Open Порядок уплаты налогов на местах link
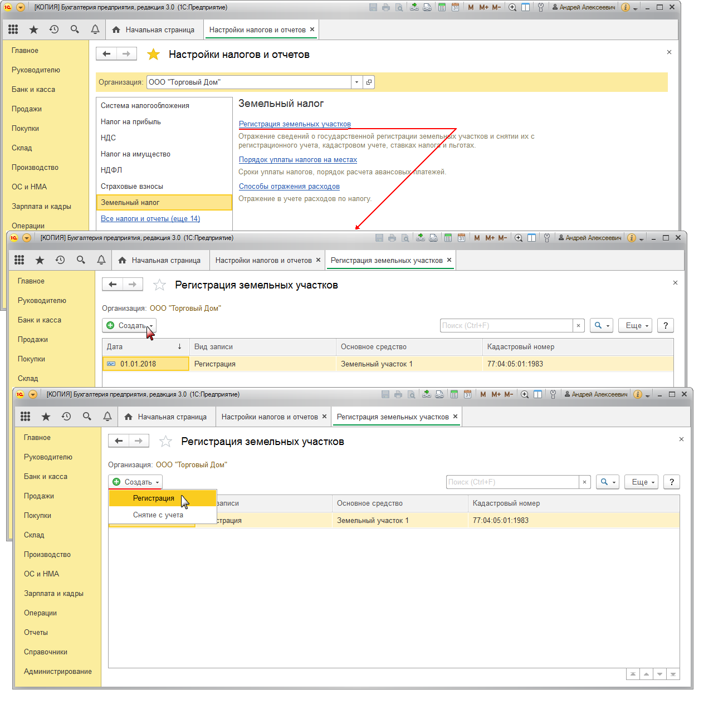This screenshot has height=719, width=728. tap(298, 159)
